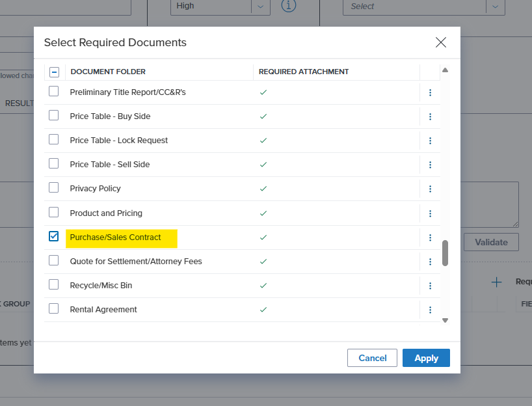The height and width of the screenshot is (406, 532).
Task: Check Price Table - Lock Request checkbox
Action: pyautogui.click(x=53, y=139)
